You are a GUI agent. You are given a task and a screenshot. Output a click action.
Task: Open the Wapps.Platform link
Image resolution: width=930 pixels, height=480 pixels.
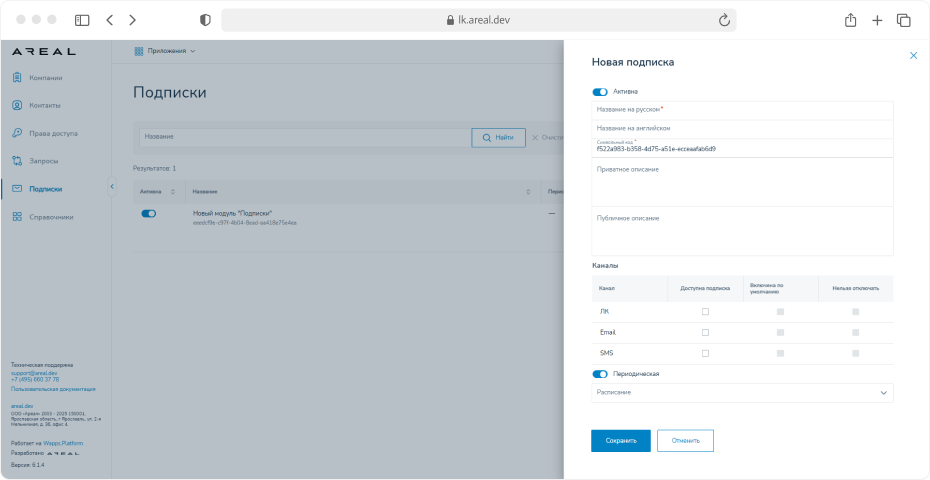tap(63, 443)
